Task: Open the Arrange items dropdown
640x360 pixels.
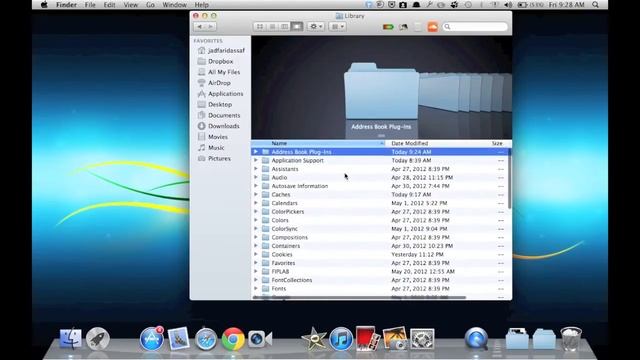Action: pos(338,27)
